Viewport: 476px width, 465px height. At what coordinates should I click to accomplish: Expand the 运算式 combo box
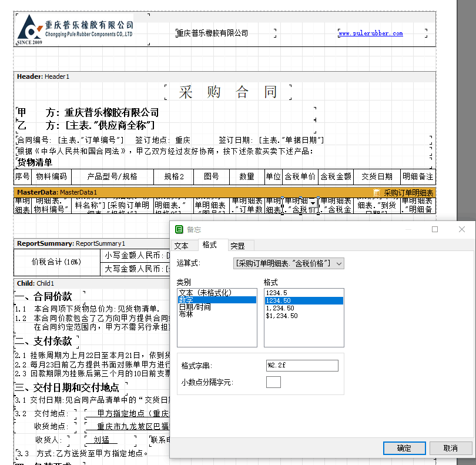click(339, 263)
